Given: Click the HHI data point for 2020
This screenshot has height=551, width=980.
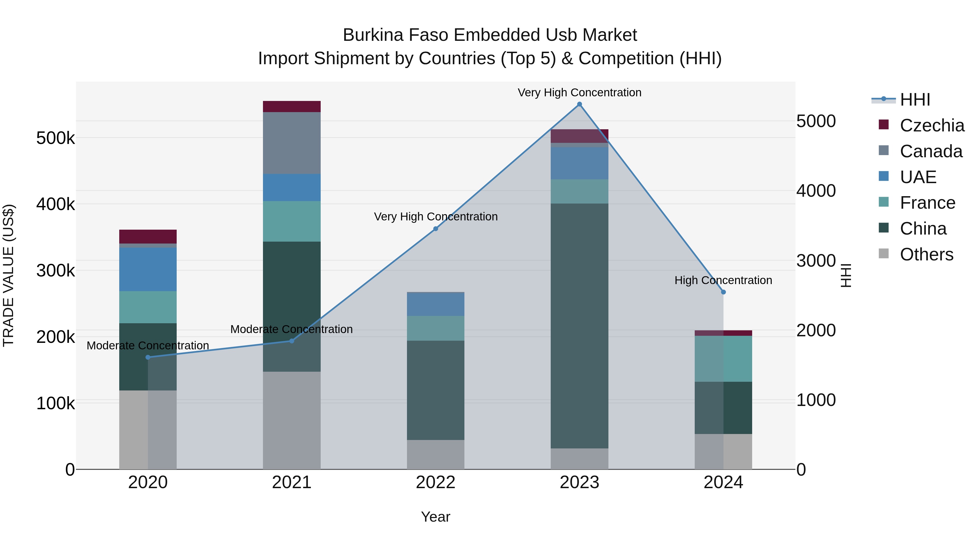Looking at the screenshot, I should (x=148, y=358).
